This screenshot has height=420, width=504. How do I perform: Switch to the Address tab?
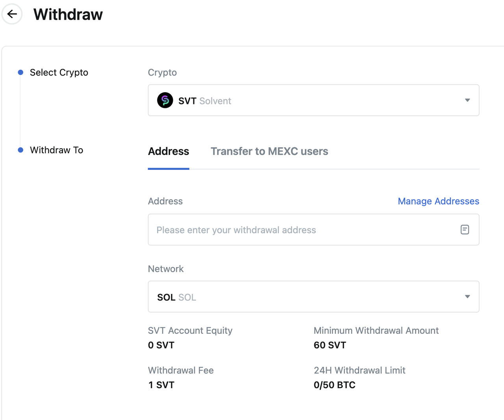(169, 151)
